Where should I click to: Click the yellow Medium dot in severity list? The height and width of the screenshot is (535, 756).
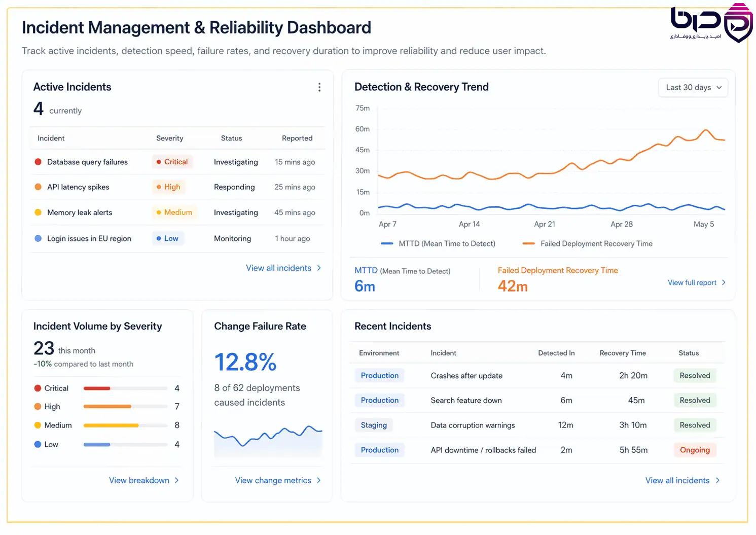click(38, 425)
